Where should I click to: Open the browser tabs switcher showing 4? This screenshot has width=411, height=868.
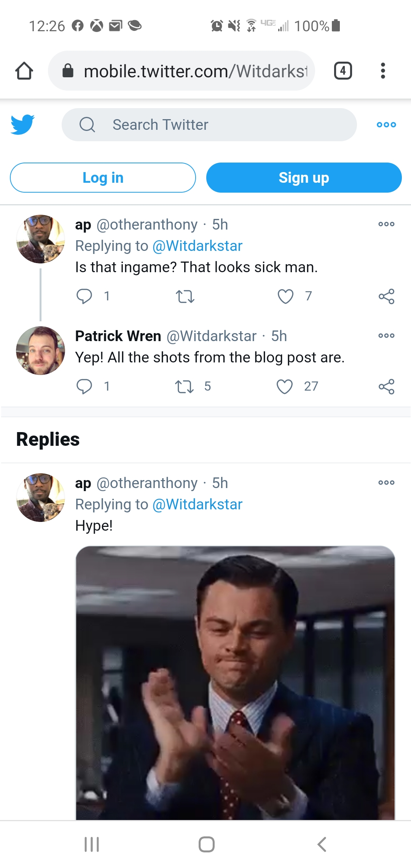(x=342, y=71)
